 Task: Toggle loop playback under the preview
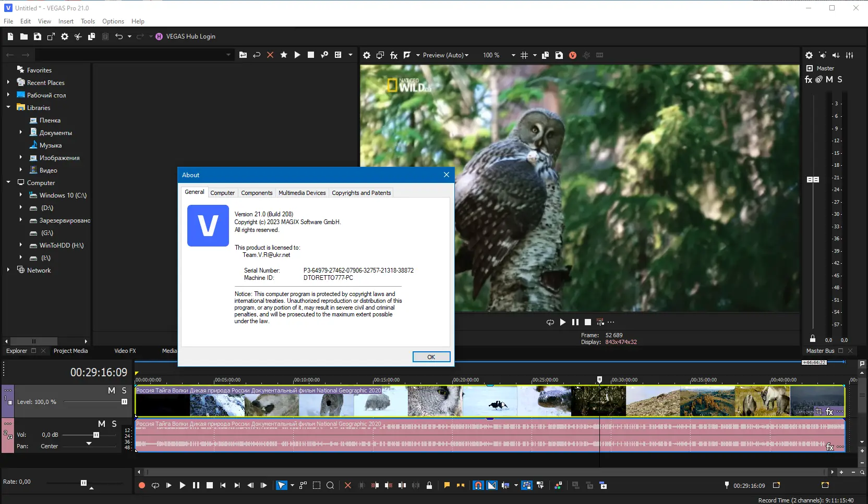pos(550,323)
